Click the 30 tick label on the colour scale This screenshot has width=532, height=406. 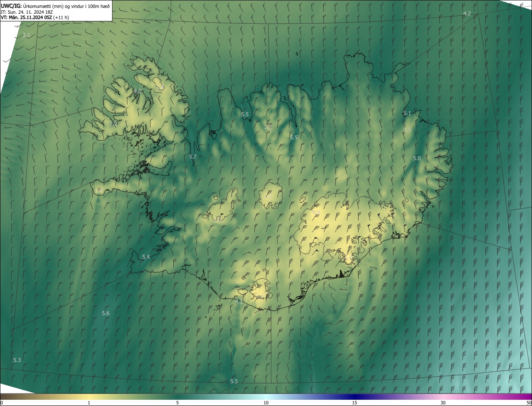point(443,403)
